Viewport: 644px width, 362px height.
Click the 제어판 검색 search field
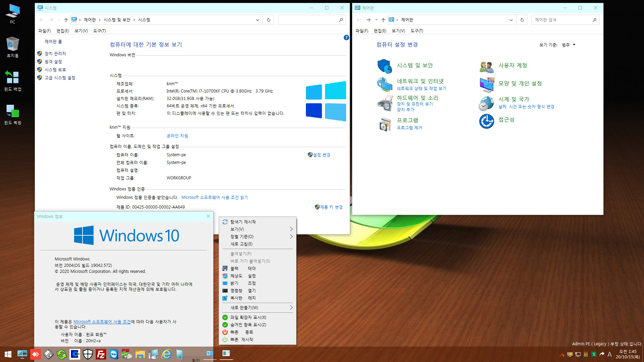(565, 20)
